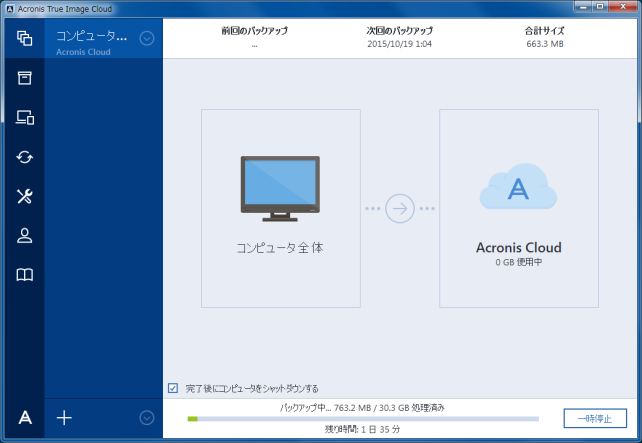
Task: Select the コンピュータ Acronis Cloud backup entry
Action: (x=103, y=38)
